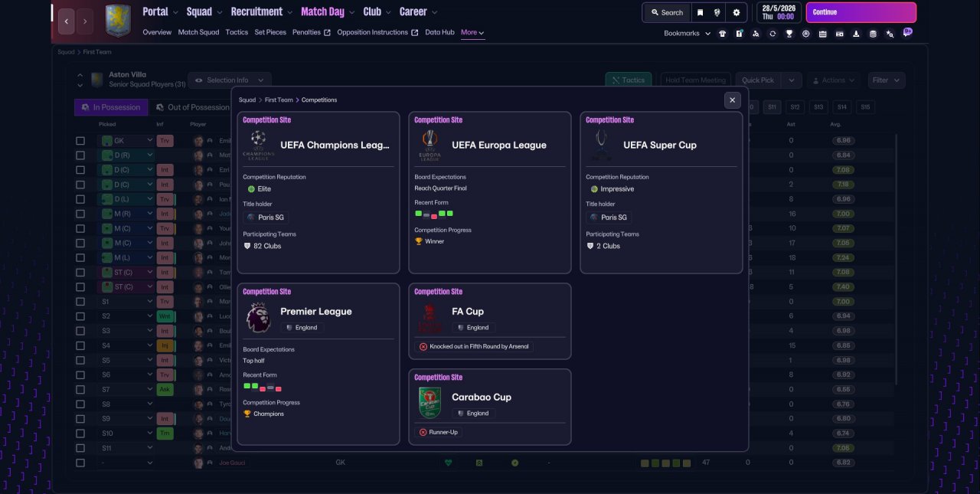
Task: Tick the checkbox for the M (R) row
Action: click(80, 214)
